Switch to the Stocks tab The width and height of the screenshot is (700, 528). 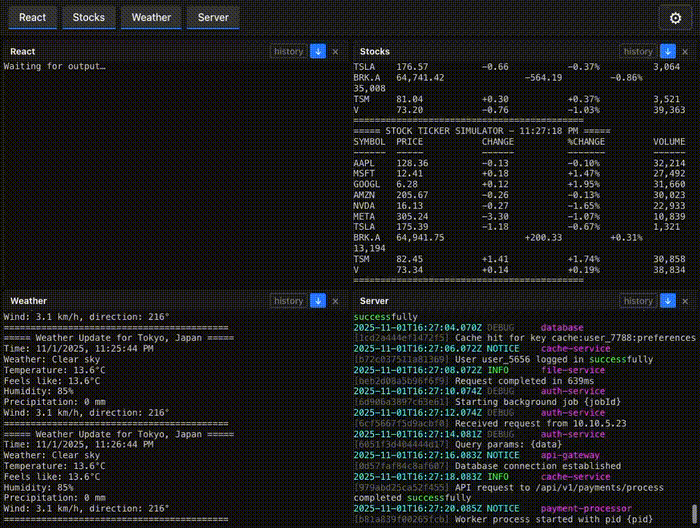[89, 17]
